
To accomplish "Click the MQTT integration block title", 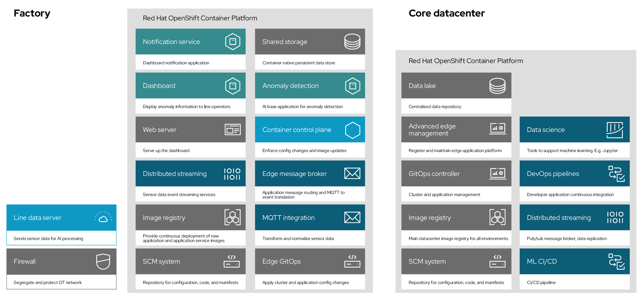I will (x=288, y=218).
